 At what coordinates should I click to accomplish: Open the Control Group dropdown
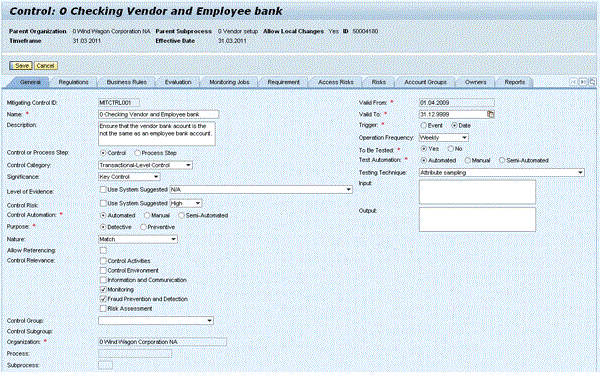click(x=156, y=321)
